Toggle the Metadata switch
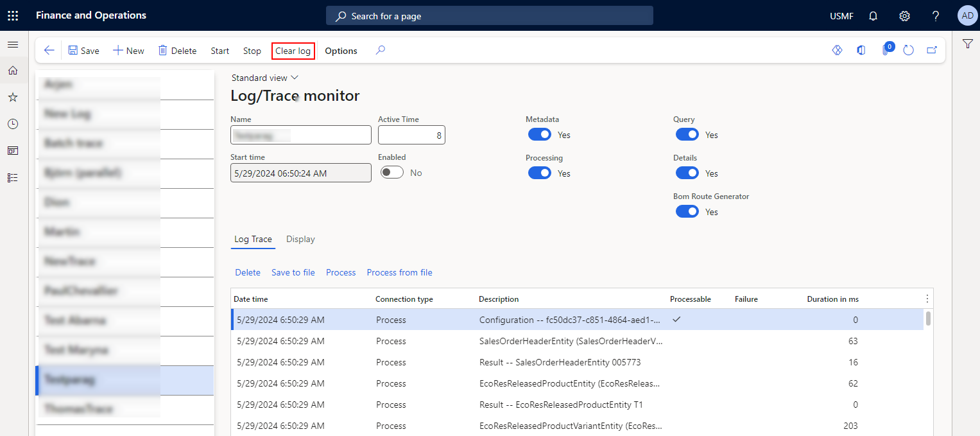Screen dimensions: 980x436 point(540,135)
